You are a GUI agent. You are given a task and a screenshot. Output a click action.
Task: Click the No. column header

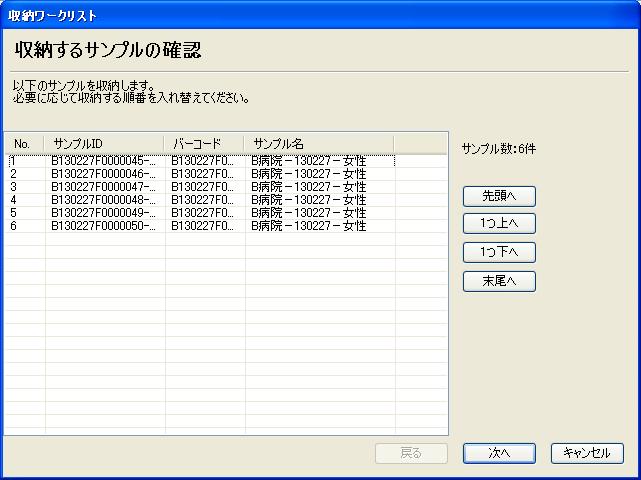[x=24, y=143]
